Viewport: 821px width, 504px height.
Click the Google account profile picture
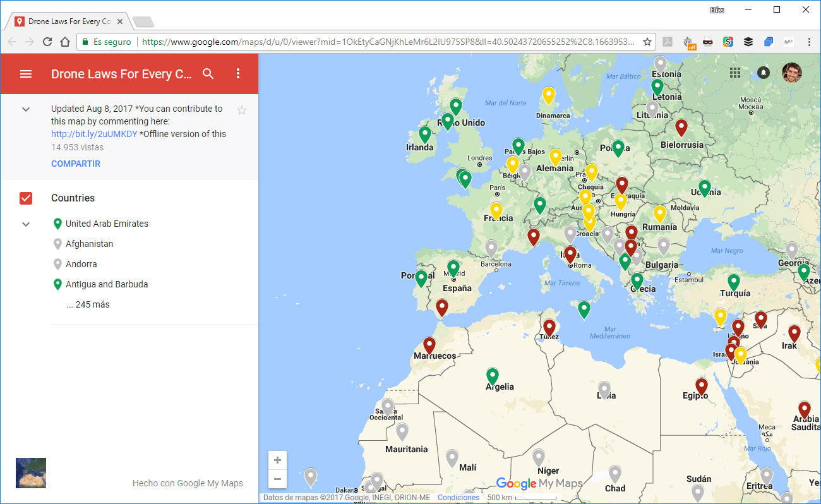tap(791, 73)
